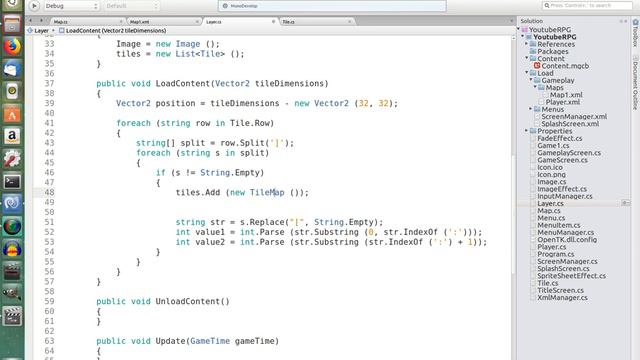This screenshot has height=360, width=640.
Task: Expand the Menus folder
Action: click(531, 109)
